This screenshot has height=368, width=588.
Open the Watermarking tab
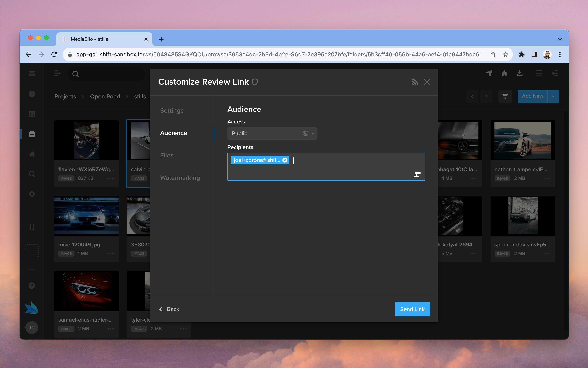coord(180,178)
